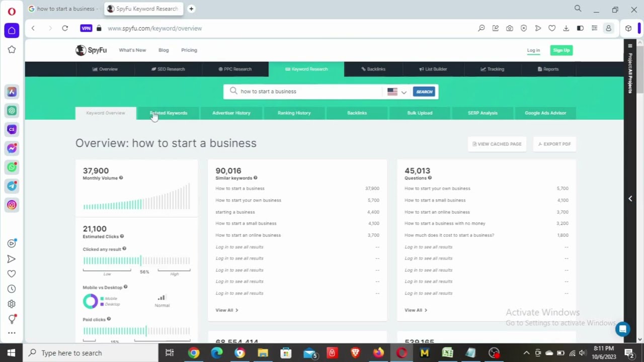Click Monthly Volume help icon
This screenshot has height=362, width=644.
pyautogui.click(x=121, y=178)
